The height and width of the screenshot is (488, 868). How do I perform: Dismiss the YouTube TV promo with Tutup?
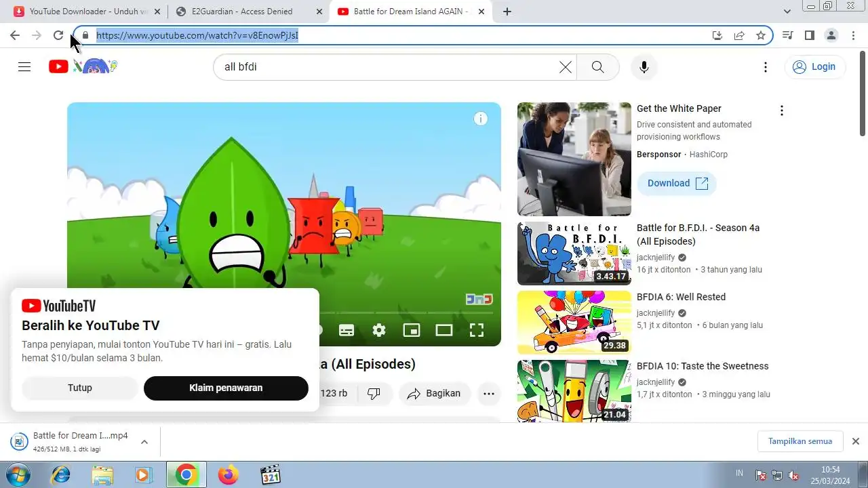pos(80,388)
